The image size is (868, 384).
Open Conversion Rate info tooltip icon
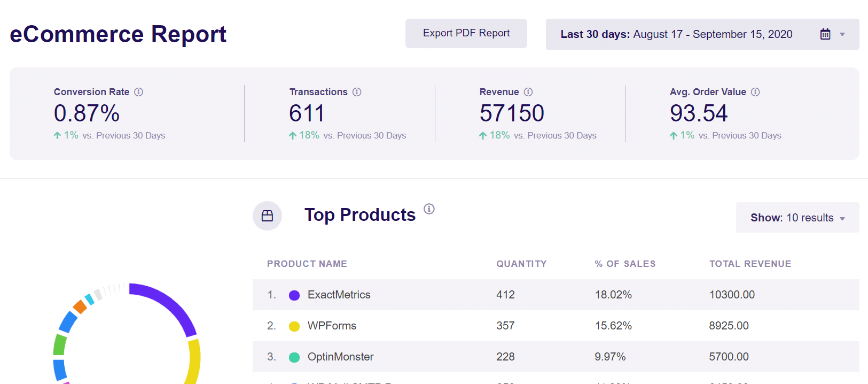(x=138, y=92)
